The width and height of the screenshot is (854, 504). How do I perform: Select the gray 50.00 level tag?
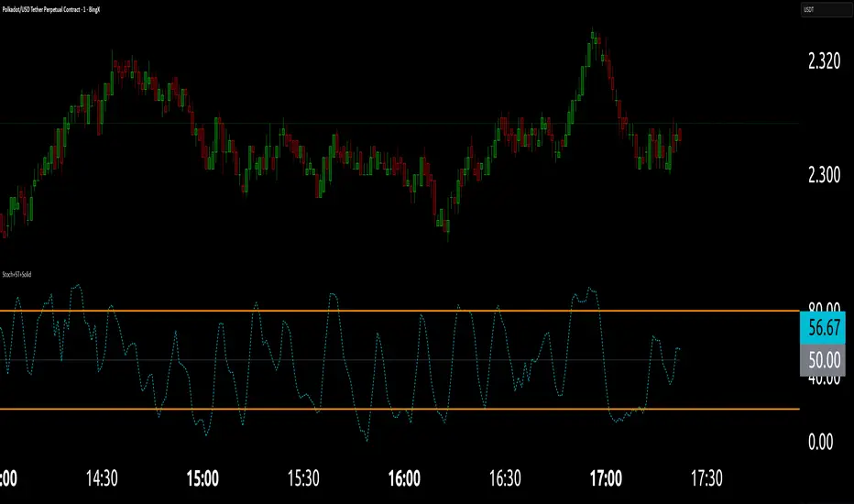point(823,359)
